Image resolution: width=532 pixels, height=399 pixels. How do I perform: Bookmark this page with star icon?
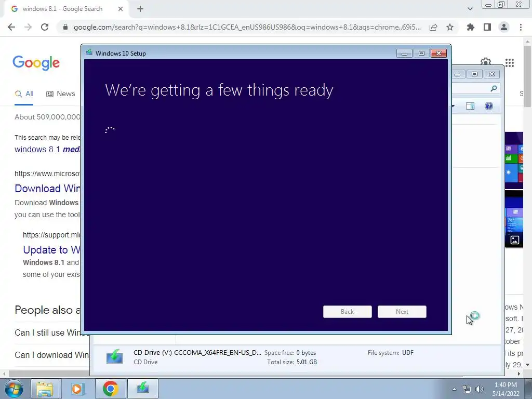(x=450, y=27)
